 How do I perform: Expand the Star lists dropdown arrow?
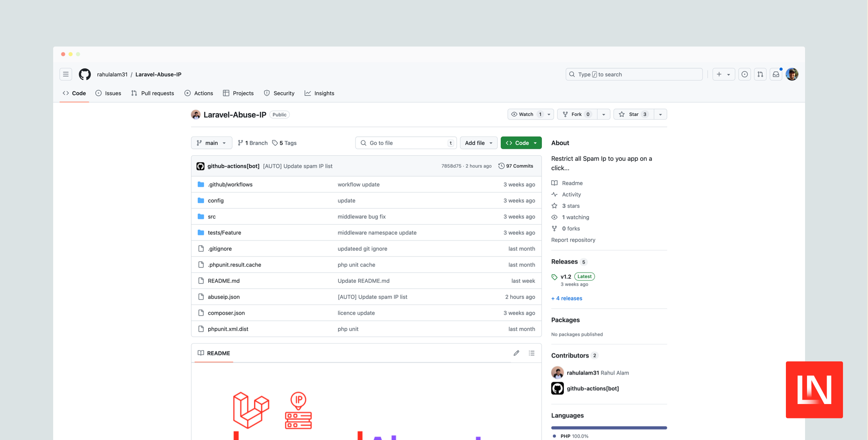660,114
